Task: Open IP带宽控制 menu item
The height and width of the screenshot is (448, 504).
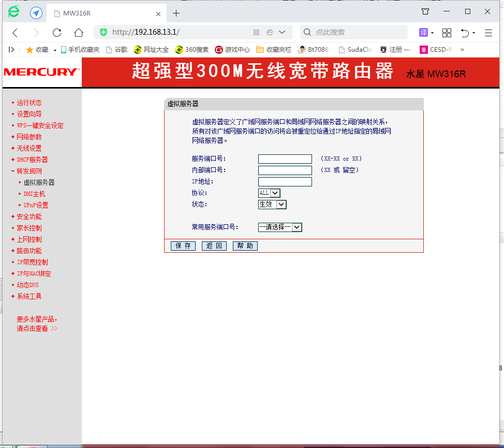Action: point(32,263)
